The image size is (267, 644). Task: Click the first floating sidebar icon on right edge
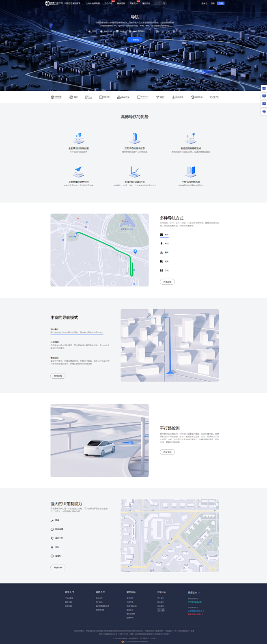click(x=264, y=88)
